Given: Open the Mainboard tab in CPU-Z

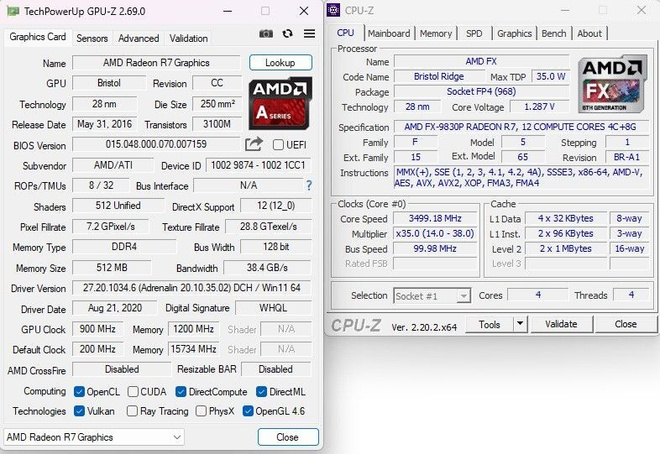Looking at the screenshot, I should [389, 33].
